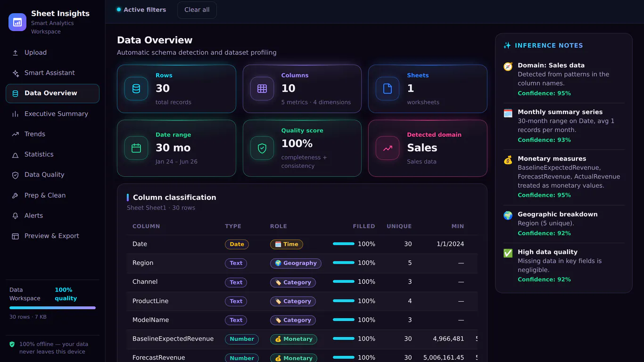Click the Text type badge in Region row
The image size is (644, 362).
(236, 263)
